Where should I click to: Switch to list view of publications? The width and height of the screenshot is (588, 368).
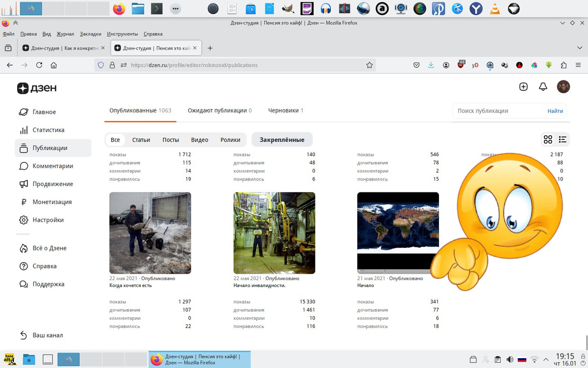coord(563,139)
